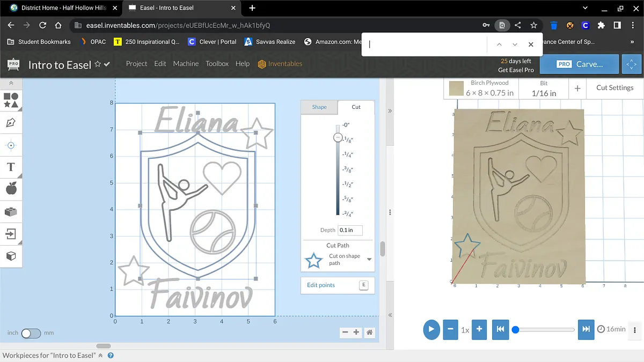Click the home reset-view icon
The width and height of the screenshot is (644, 362).
tap(369, 333)
